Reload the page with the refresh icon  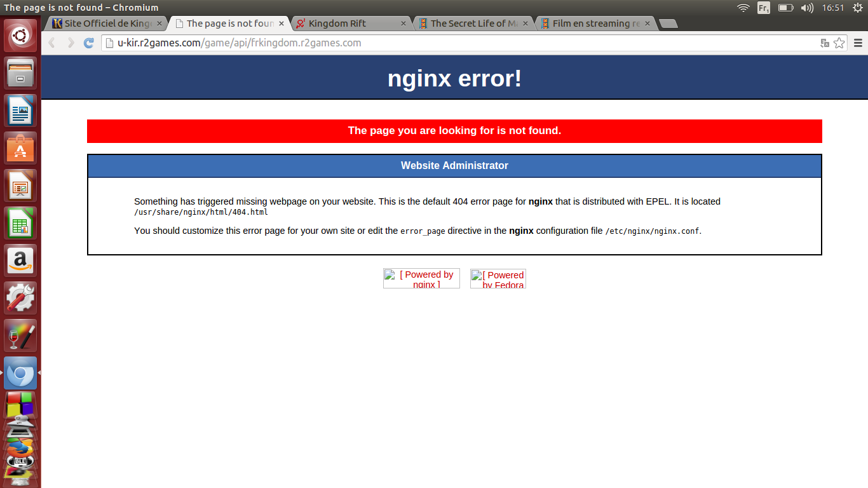click(89, 43)
